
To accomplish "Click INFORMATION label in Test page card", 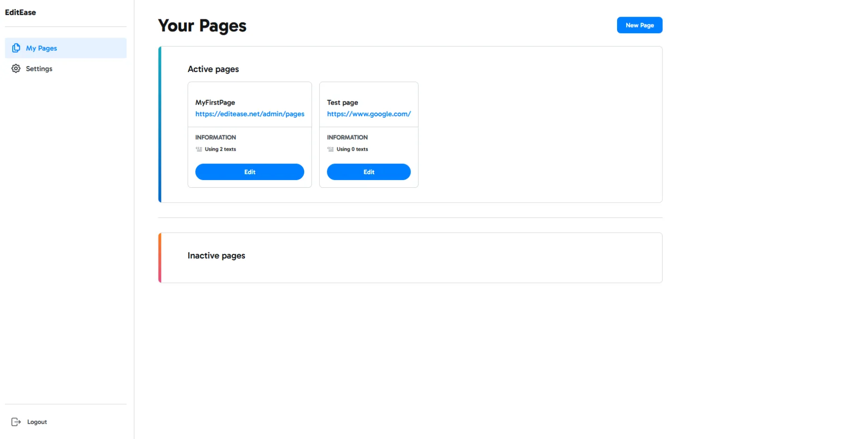I will point(347,137).
